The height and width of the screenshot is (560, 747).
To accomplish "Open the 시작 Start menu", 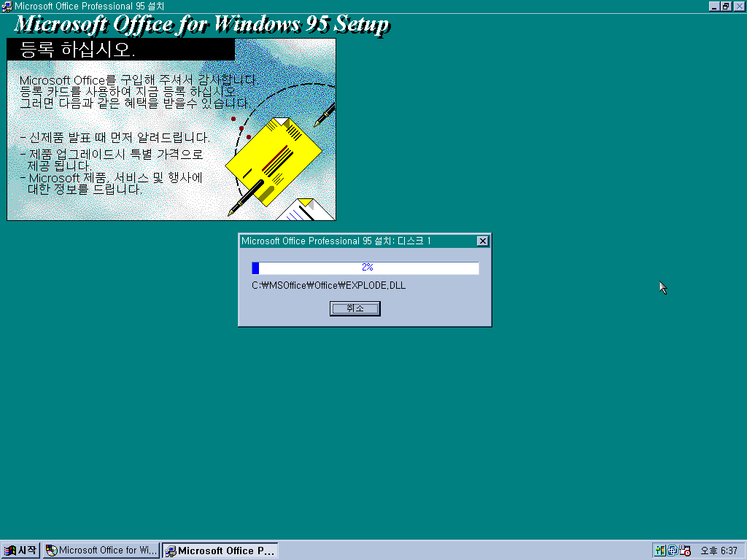I will point(20,551).
